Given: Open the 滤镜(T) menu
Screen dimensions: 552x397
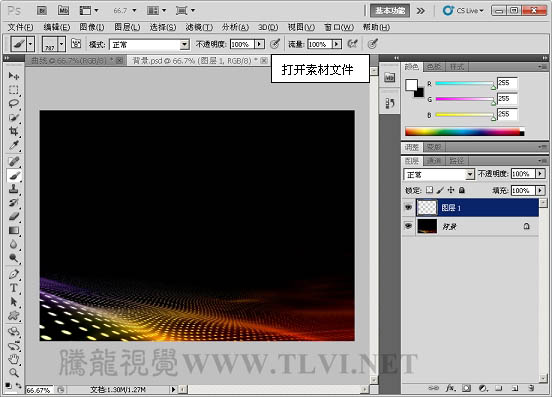Looking at the screenshot, I should pos(199,27).
